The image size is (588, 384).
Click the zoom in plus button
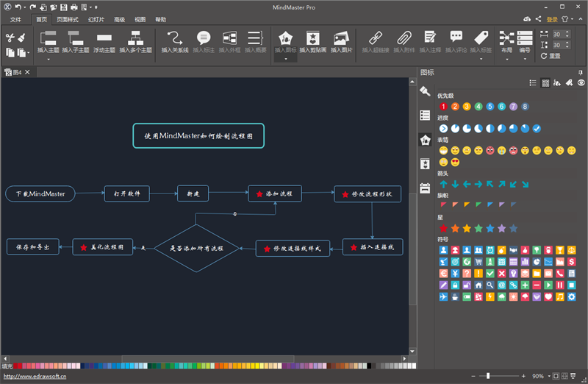[x=523, y=376]
